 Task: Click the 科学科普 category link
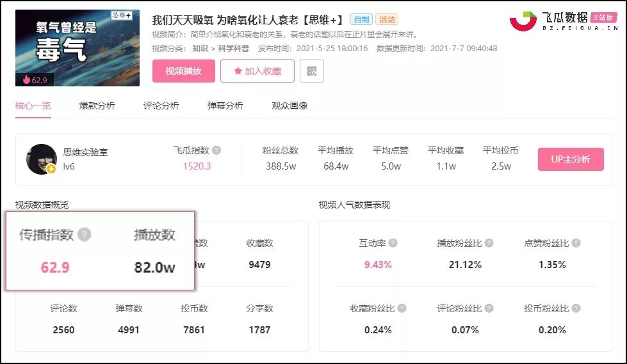[x=234, y=49]
